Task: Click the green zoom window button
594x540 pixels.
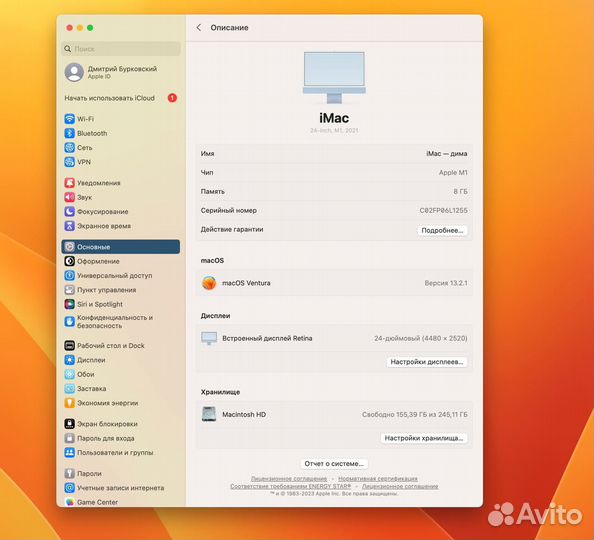Action: 90,28
